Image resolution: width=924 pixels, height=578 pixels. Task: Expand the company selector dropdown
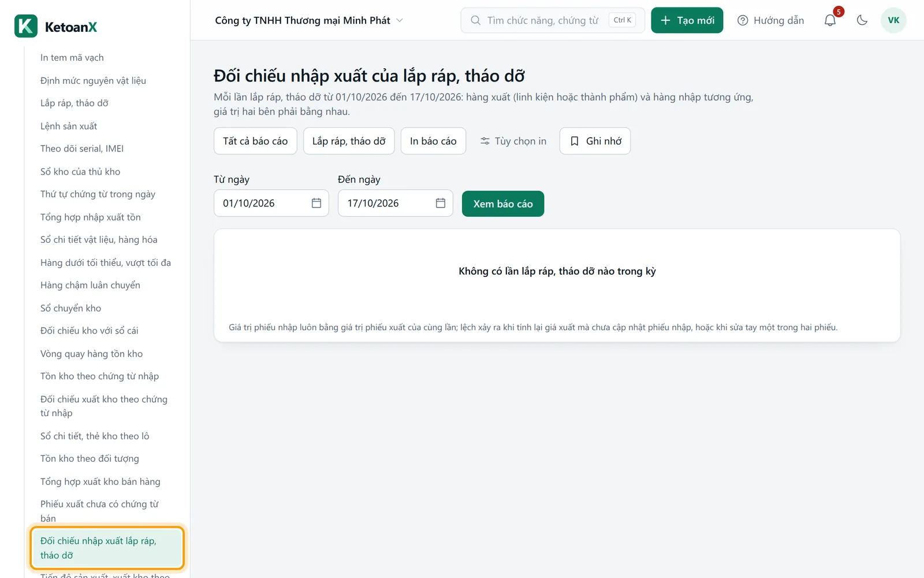pos(308,20)
